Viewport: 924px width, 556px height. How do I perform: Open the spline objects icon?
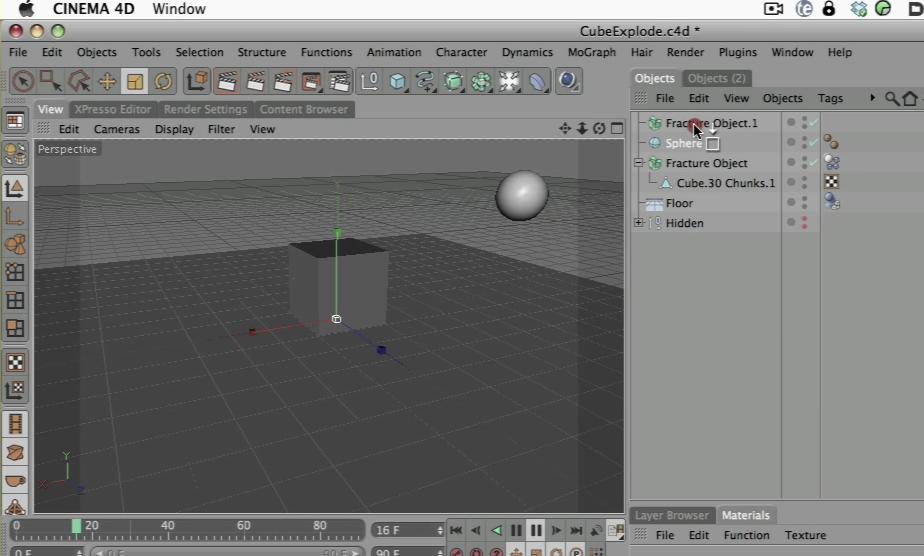coord(425,81)
